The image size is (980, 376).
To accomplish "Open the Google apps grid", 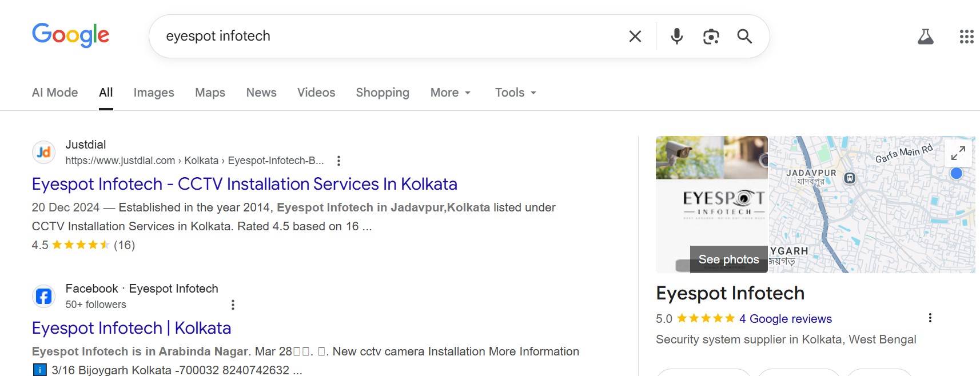I will click(x=966, y=37).
